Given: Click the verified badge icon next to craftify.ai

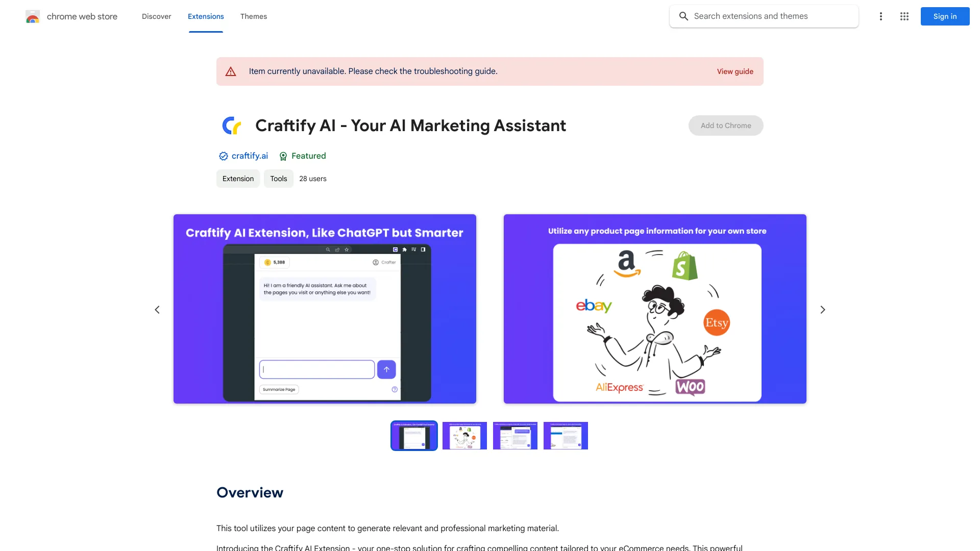Looking at the screenshot, I should [224, 156].
